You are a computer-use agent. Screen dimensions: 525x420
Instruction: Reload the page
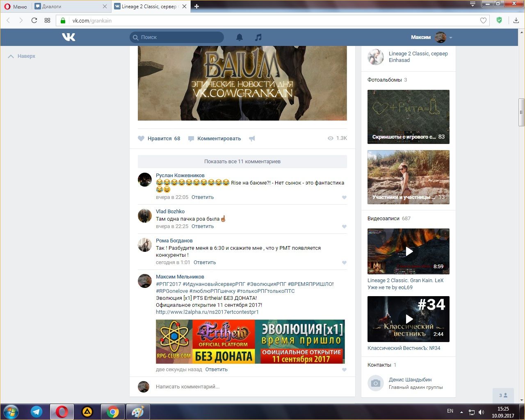click(34, 21)
